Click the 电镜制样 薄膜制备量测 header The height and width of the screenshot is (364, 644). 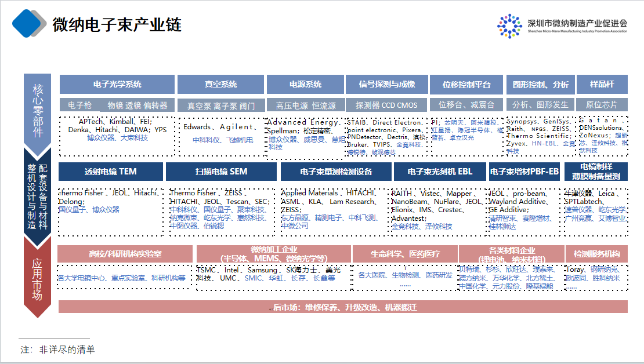pyautogui.click(x=596, y=172)
